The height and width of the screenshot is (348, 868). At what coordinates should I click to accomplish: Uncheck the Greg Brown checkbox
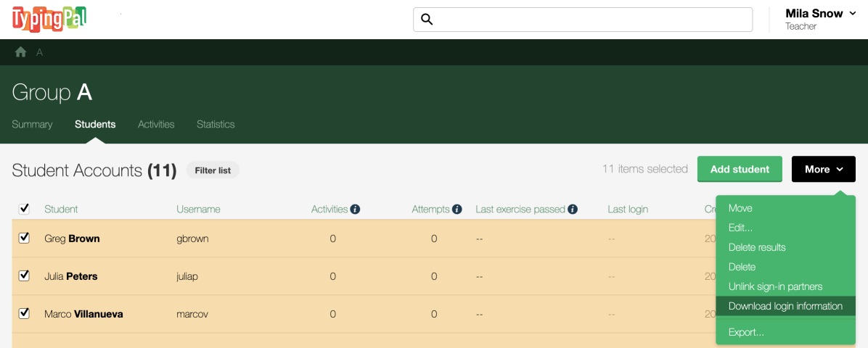24,238
